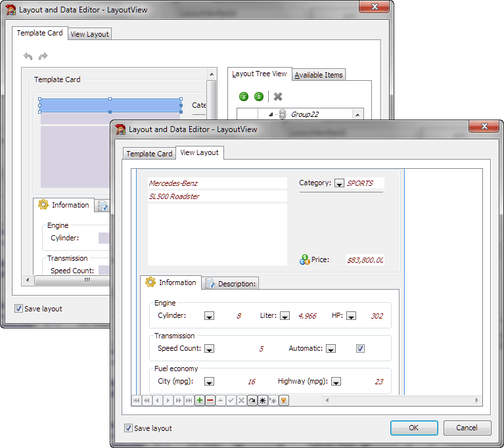Go to bookmark with dimmed asterisk button

(x=273, y=401)
